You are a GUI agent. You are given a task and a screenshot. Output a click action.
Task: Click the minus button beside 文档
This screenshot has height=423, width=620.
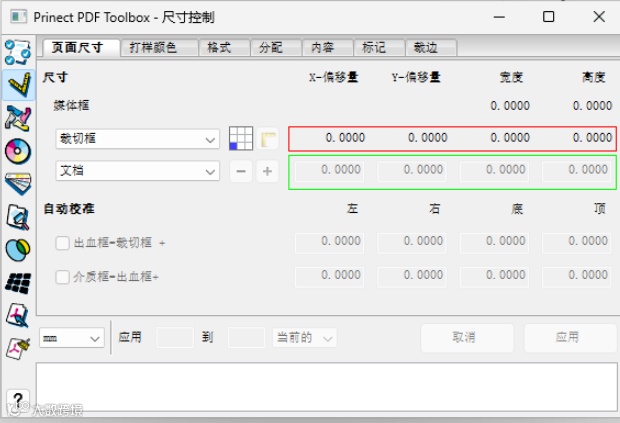coord(241,171)
